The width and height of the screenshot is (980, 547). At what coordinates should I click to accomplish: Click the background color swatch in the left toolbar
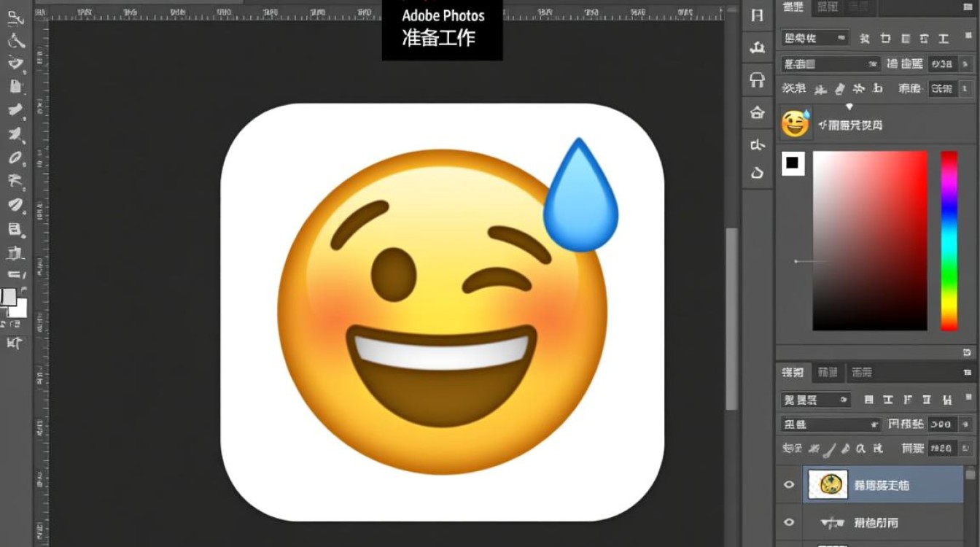point(20,309)
